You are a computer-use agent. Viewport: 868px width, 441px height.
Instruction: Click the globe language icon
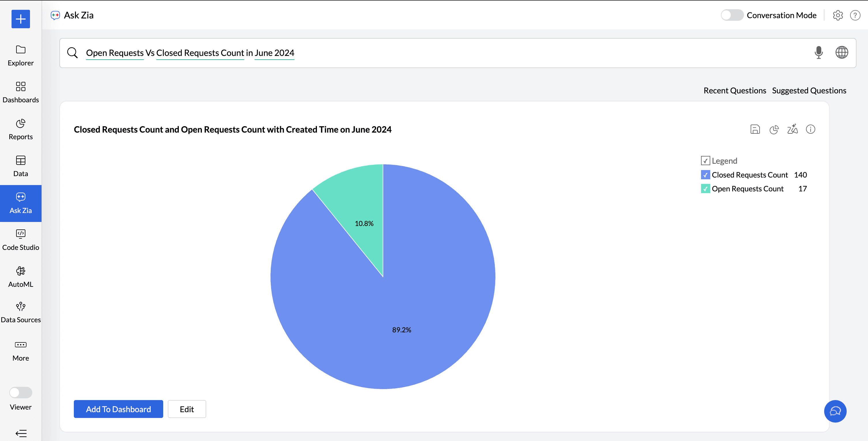tap(841, 52)
